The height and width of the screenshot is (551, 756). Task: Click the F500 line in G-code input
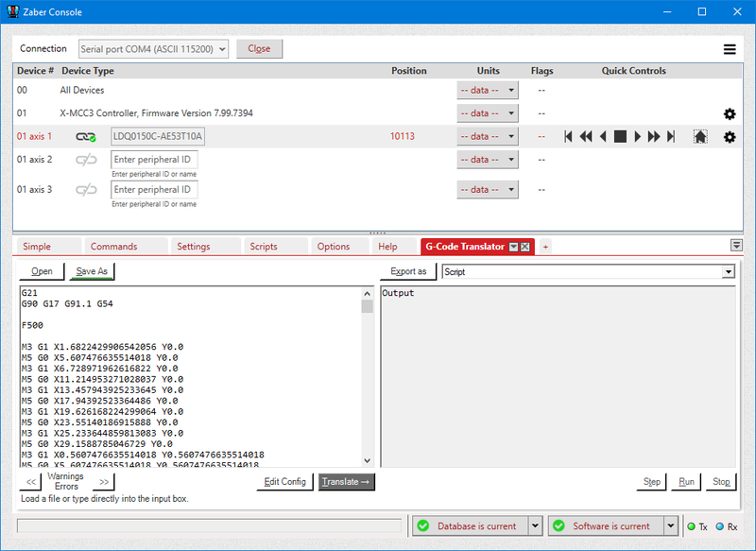[32, 325]
